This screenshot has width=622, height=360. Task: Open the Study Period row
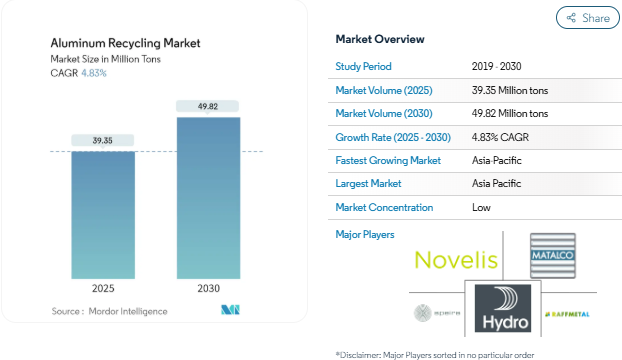click(475, 66)
